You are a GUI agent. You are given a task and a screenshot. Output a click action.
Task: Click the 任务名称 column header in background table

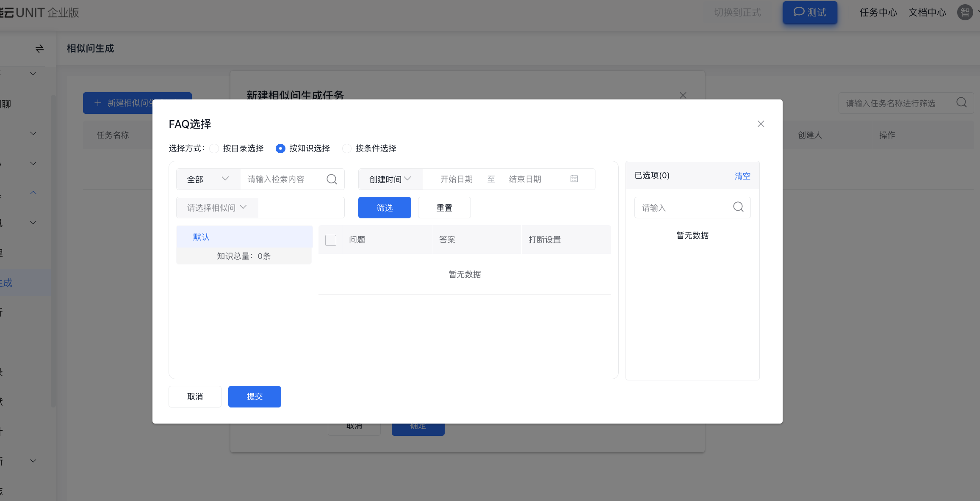[113, 135]
